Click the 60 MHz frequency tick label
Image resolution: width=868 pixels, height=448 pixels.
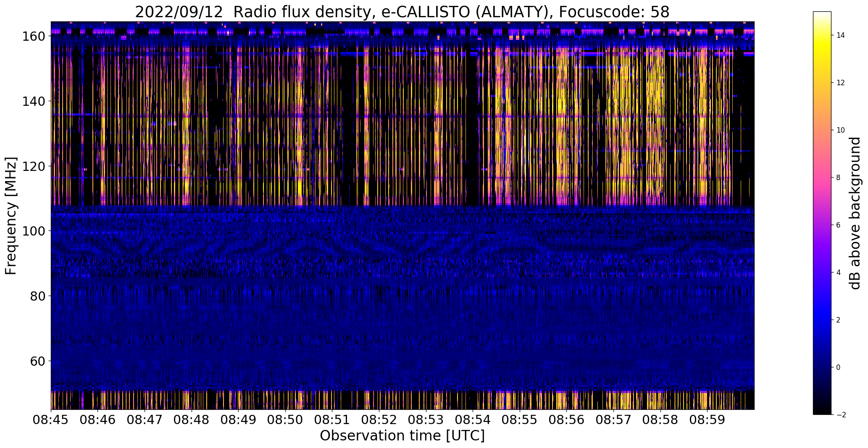pyautogui.click(x=38, y=361)
